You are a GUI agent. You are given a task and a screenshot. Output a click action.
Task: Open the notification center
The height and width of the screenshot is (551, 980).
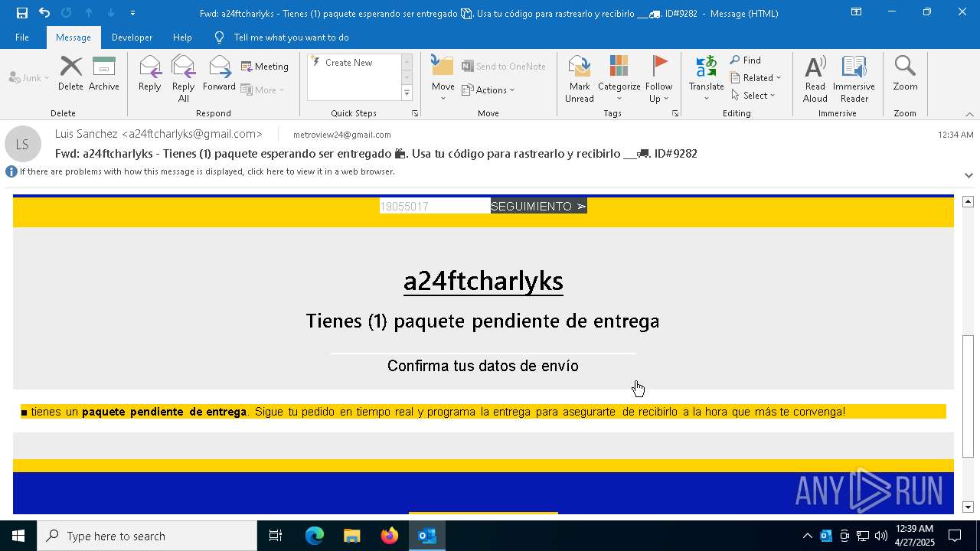pos(955,536)
